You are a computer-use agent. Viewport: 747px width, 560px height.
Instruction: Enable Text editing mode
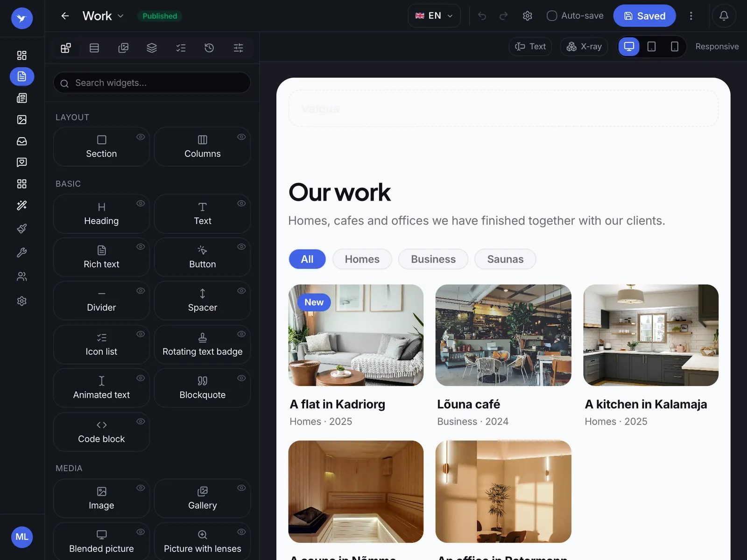tap(530, 47)
